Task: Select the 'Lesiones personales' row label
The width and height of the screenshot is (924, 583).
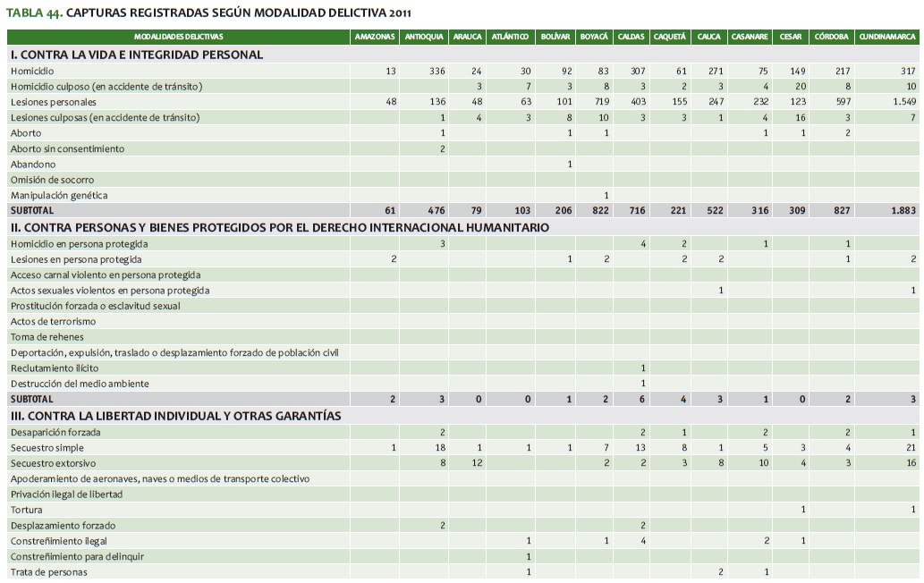Action: coord(54,102)
